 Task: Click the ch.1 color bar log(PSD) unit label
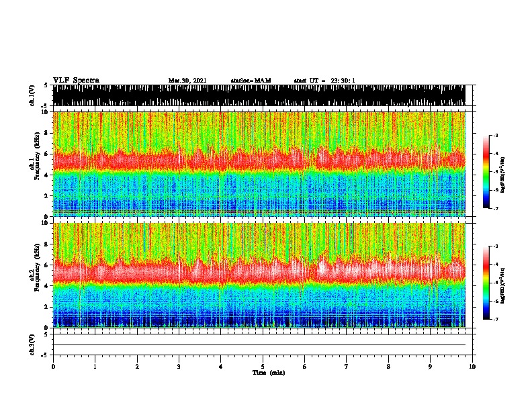[x=502, y=175]
